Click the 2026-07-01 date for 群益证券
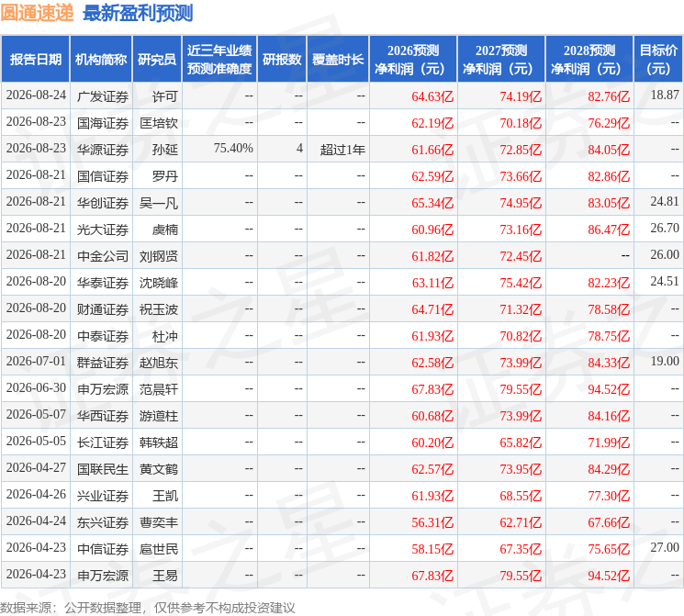The height and width of the screenshot is (616, 684). [x=36, y=361]
